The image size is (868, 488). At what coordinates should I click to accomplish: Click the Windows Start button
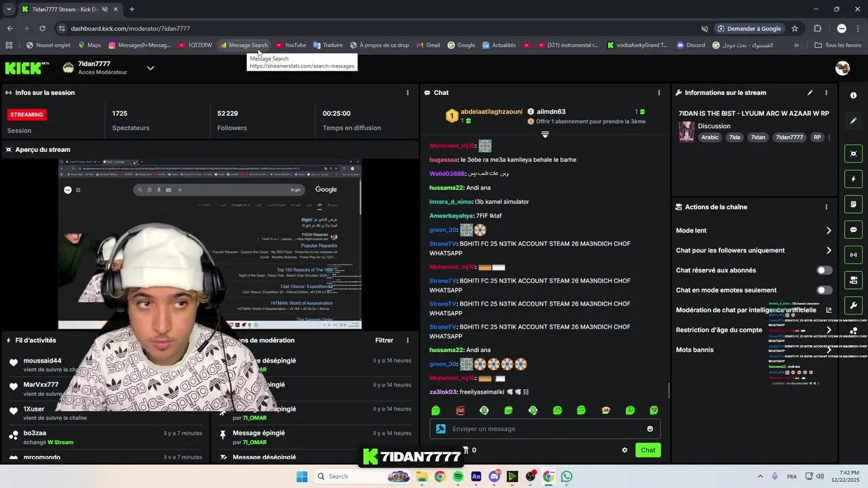[x=302, y=476]
